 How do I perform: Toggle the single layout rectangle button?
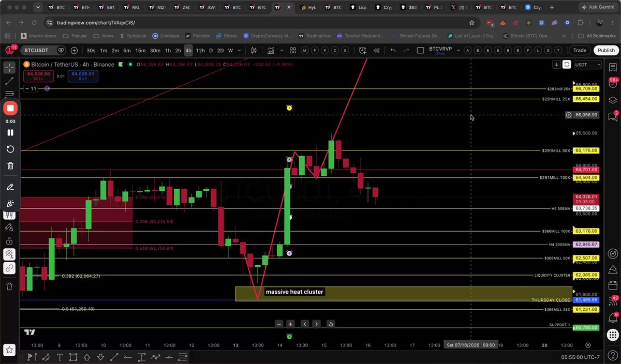[x=420, y=50]
